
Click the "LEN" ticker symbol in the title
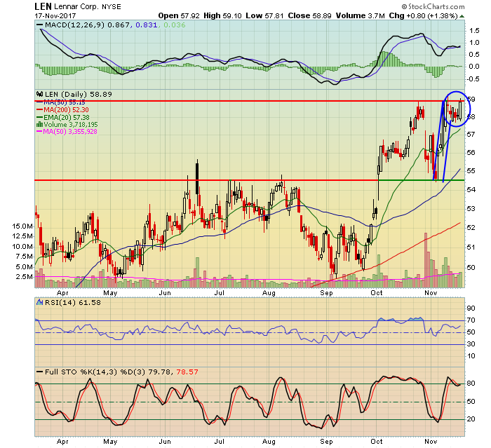tap(43, 6)
